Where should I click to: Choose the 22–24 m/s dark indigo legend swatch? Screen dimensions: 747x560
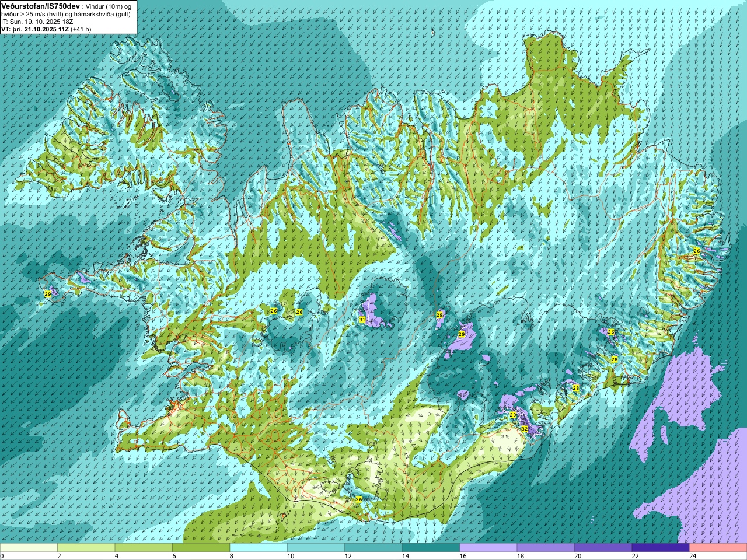(661, 548)
